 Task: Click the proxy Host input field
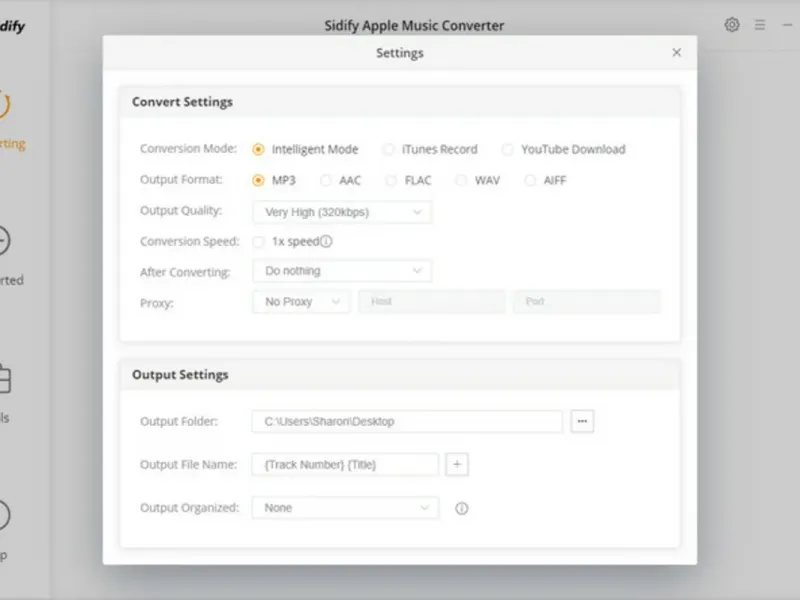(432, 301)
